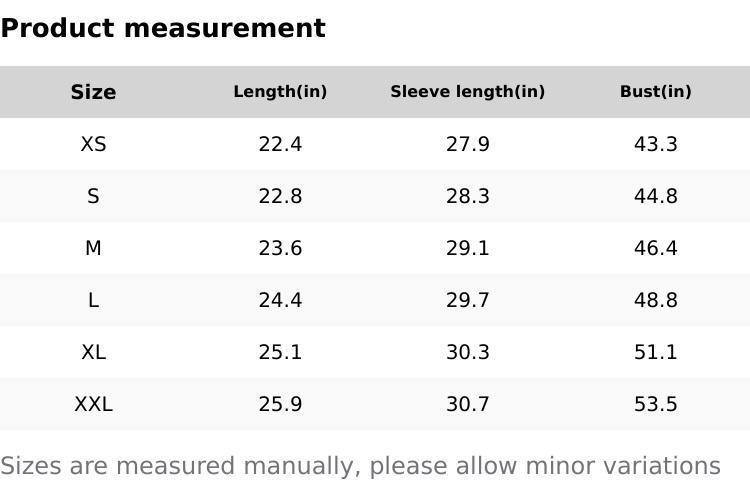The width and height of the screenshot is (750, 502).
Task: Select the 25.9 length cell
Action: tap(280, 404)
